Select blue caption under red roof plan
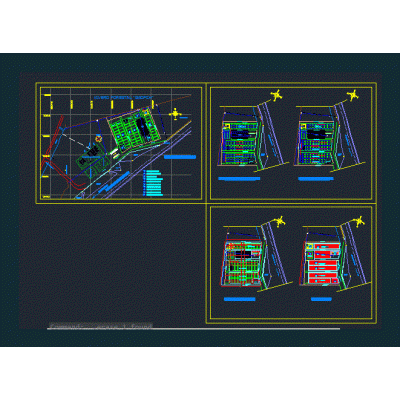400x400 pixels. [321, 299]
